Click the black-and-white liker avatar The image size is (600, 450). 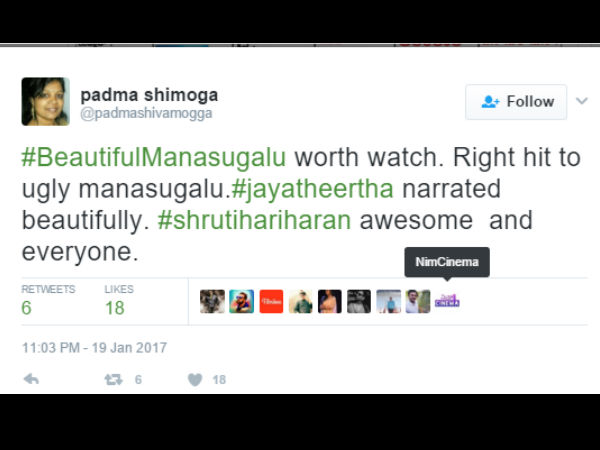[359, 301]
